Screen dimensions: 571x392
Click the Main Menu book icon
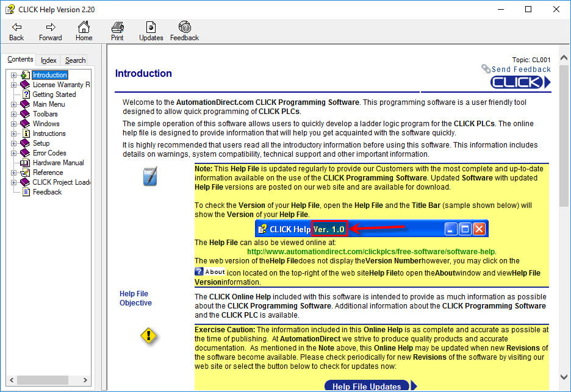pos(25,104)
